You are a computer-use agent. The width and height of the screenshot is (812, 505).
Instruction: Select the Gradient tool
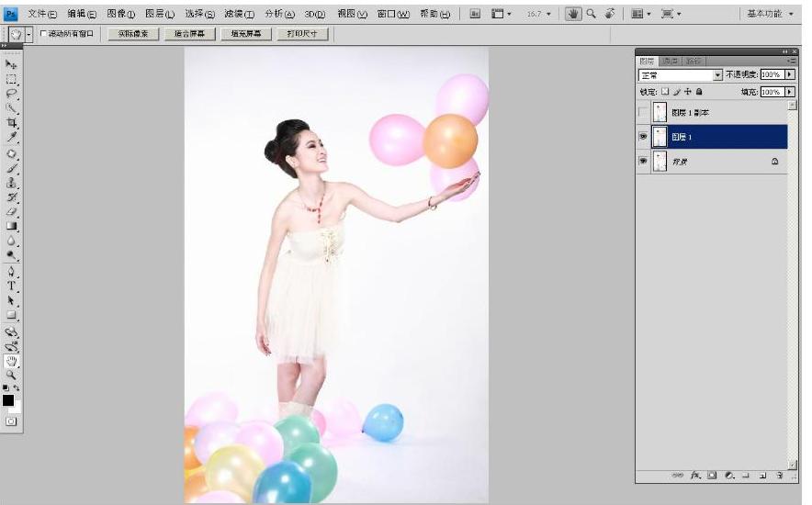click(11, 226)
